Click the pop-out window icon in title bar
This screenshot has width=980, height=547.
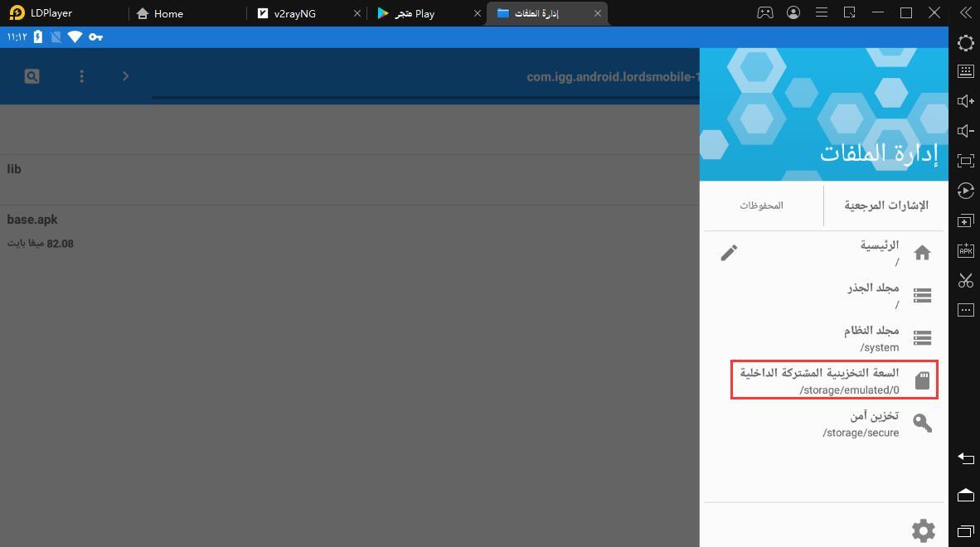[849, 12]
